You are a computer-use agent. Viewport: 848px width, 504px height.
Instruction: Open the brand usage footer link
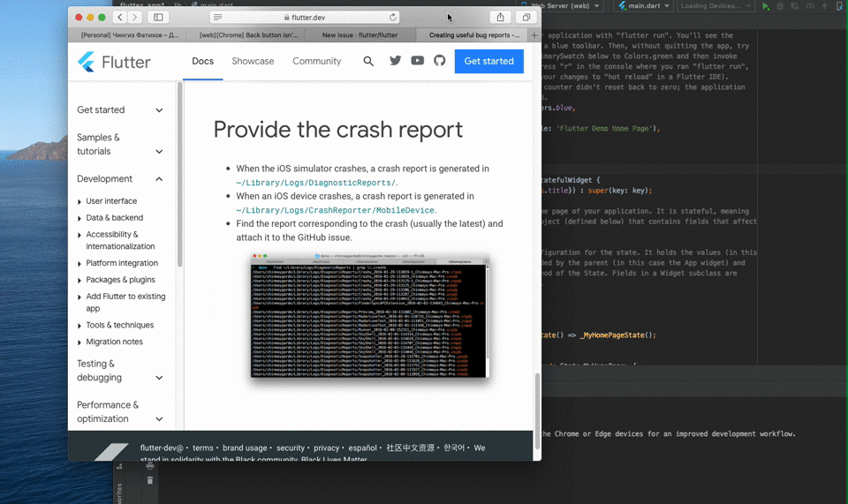click(x=245, y=448)
